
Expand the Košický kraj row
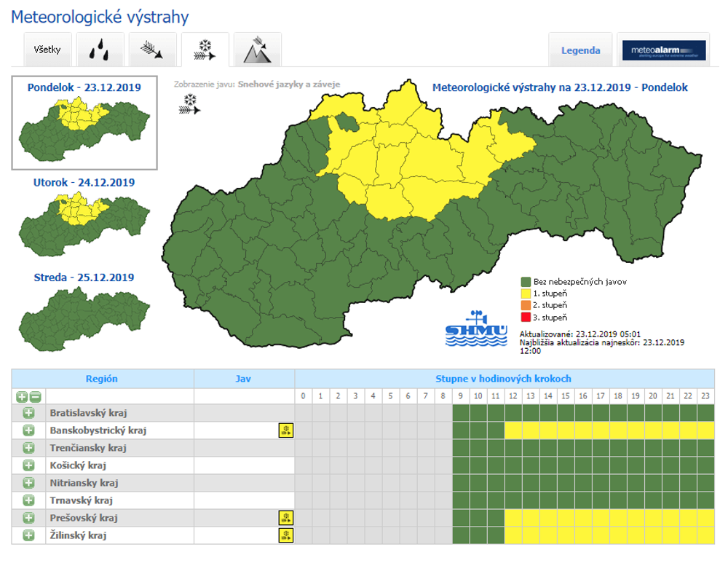[x=28, y=465]
